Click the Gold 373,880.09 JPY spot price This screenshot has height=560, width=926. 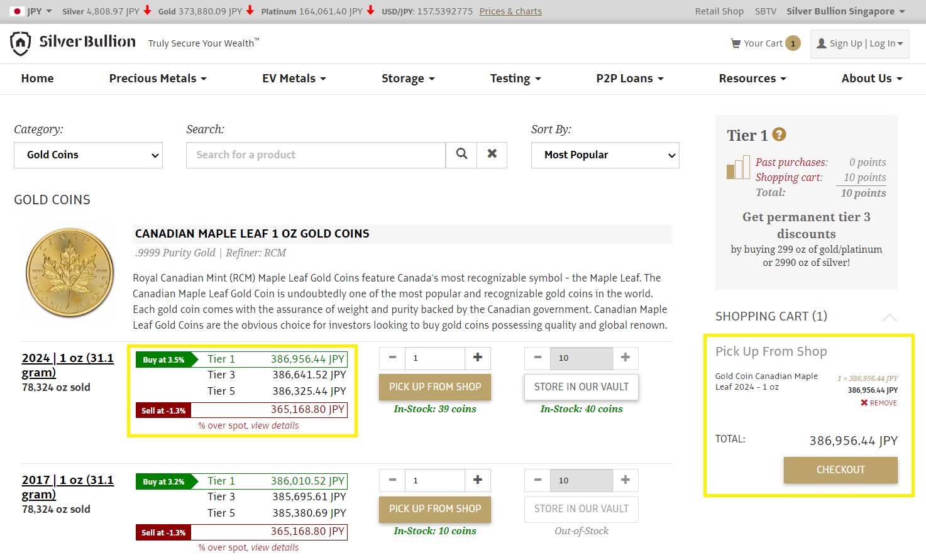(200, 11)
